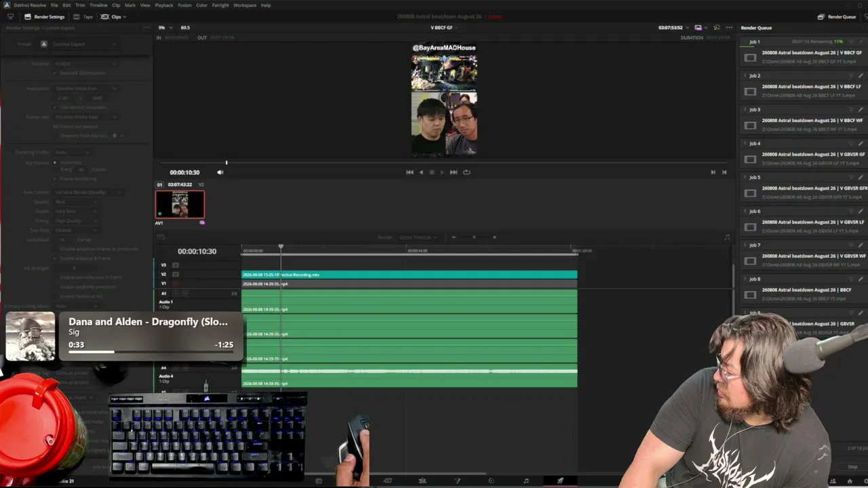This screenshot has width=868, height=488.
Task: Open the Trim menu
Action: click(x=80, y=5)
